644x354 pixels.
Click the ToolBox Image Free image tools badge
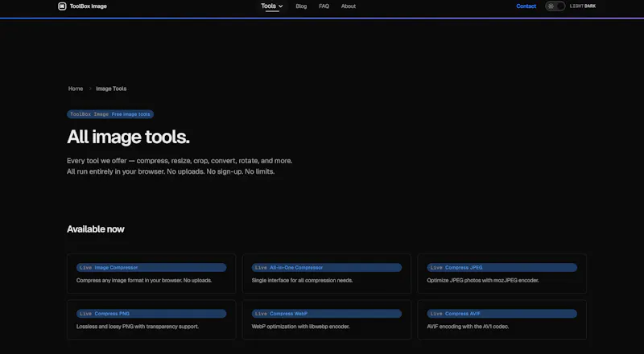pyautogui.click(x=110, y=114)
